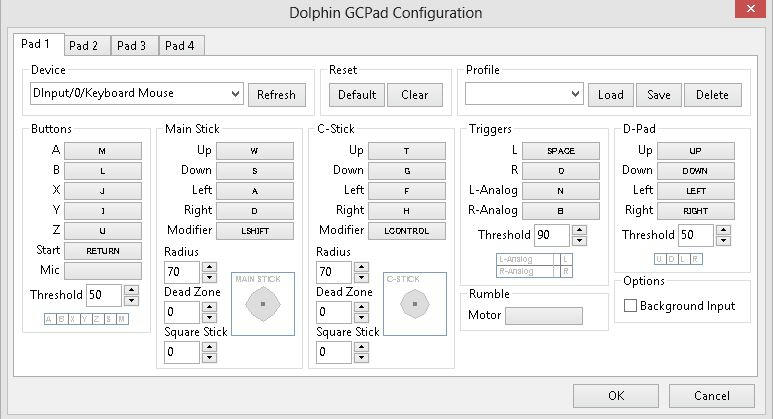The width and height of the screenshot is (773, 419).
Task: Rebind the Y button mapped to I
Action: pyautogui.click(x=103, y=211)
